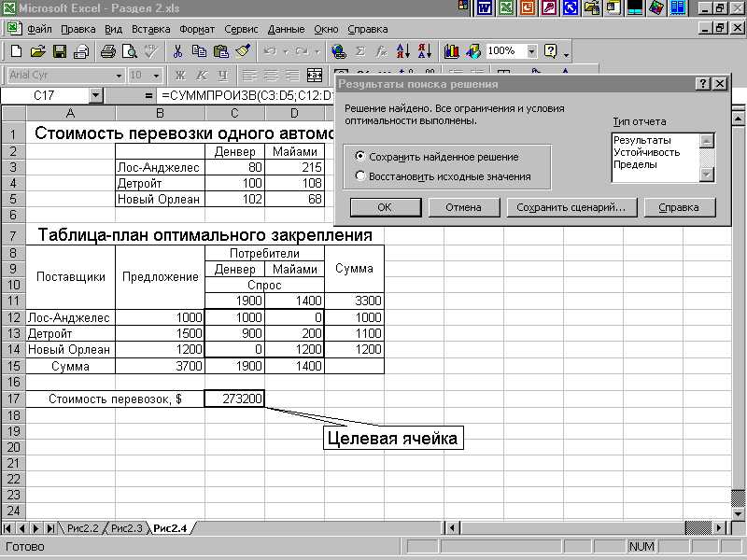Run the spelling check icon
Image resolution: width=747 pixels, height=560 pixels.
(151, 51)
